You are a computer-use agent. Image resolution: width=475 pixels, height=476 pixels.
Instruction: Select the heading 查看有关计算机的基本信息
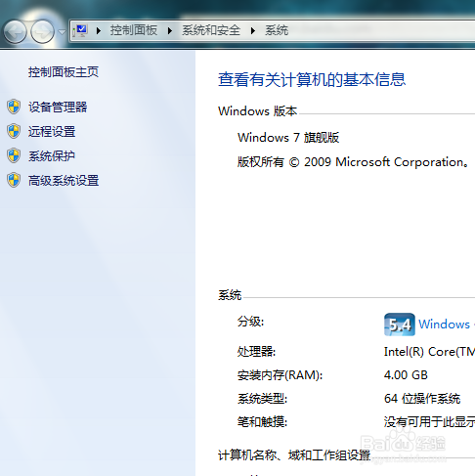(312, 79)
